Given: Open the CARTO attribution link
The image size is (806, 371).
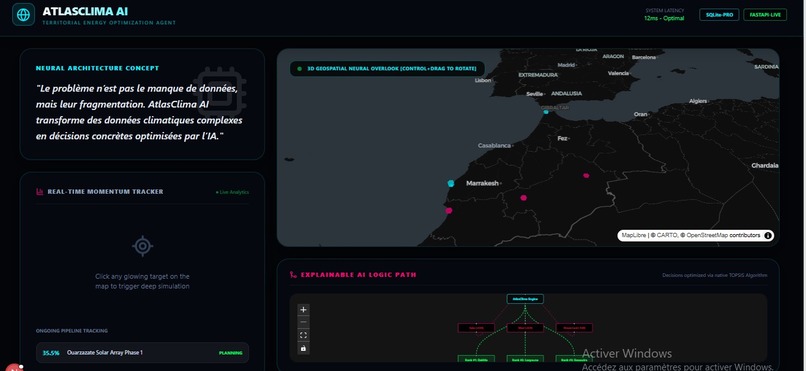Looking at the screenshot, I should pyautogui.click(x=667, y=235).
